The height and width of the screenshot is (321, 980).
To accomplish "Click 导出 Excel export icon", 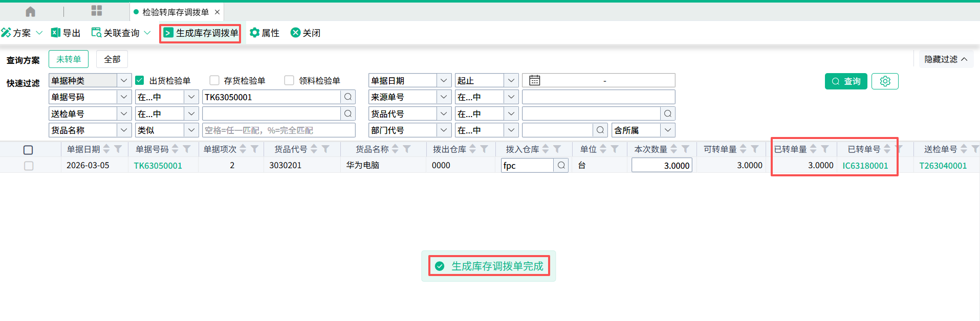I will point(56,33).
